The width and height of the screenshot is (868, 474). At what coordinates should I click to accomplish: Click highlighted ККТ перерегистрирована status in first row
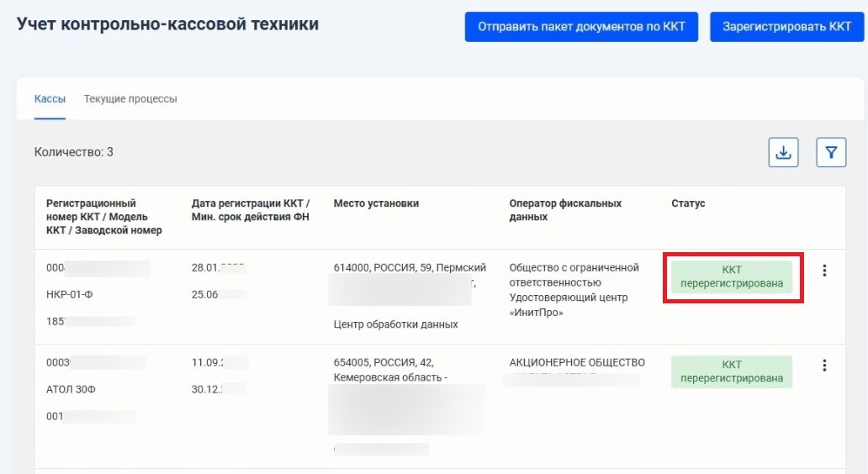(732, 276)
